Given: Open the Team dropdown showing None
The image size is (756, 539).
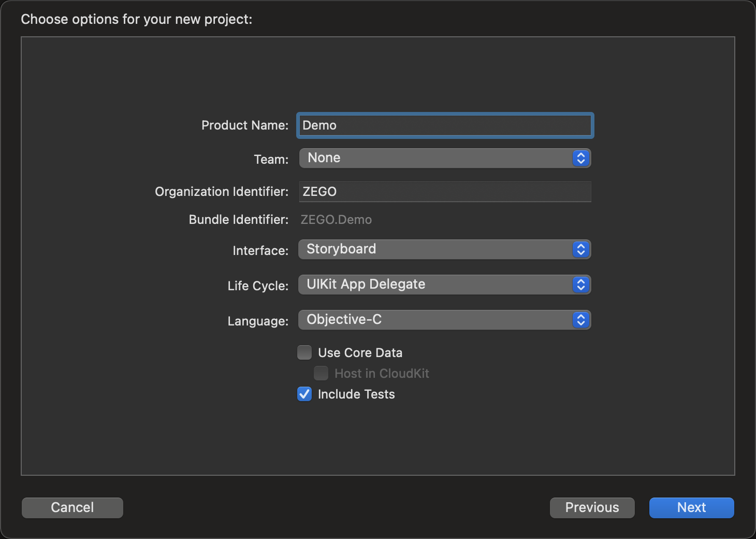Looking at the screenshot, I should (435, 158).
